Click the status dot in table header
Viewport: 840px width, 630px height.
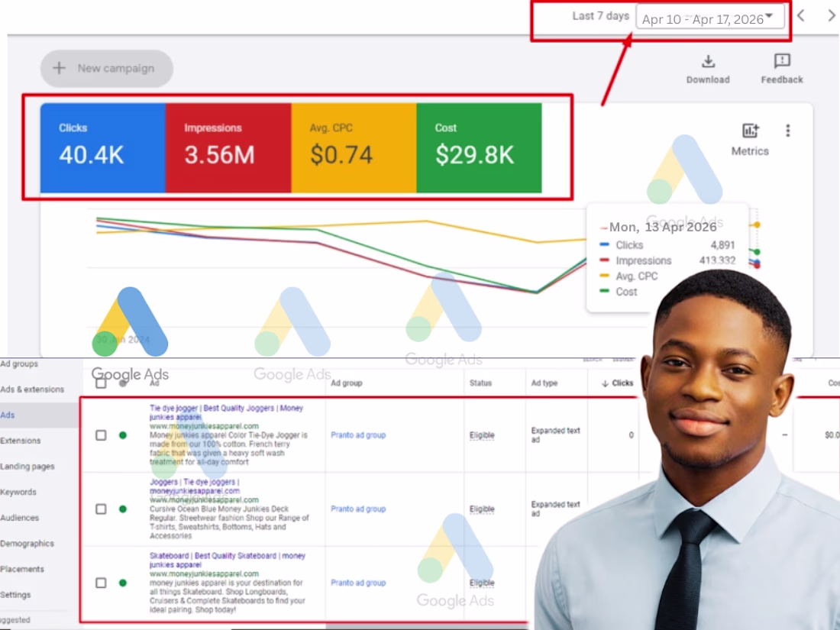[x=123, y=383]
